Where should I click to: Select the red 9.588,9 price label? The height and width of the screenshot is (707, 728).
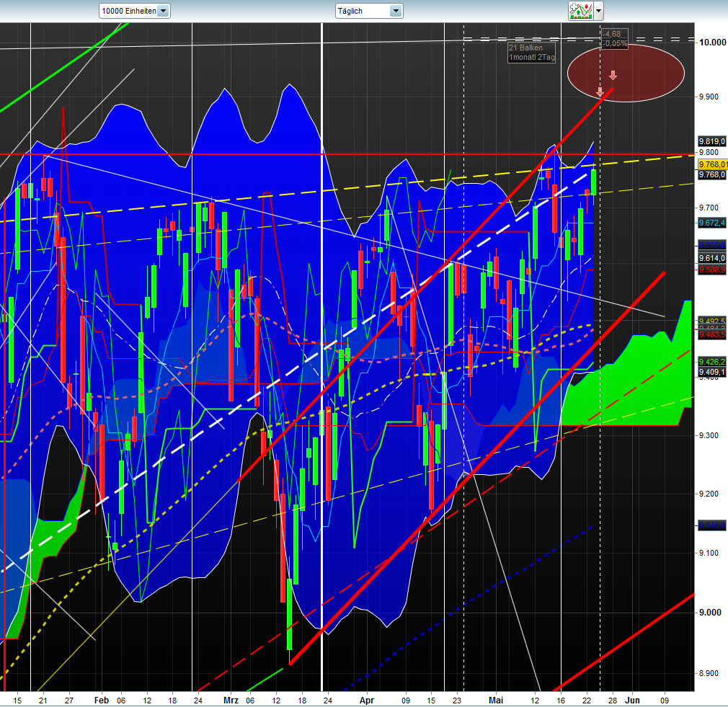711,269
